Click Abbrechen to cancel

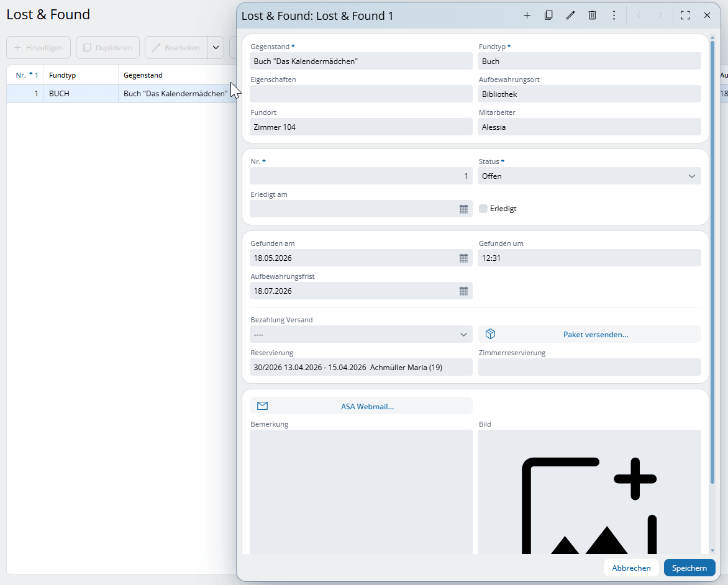[x=631, y=568]
